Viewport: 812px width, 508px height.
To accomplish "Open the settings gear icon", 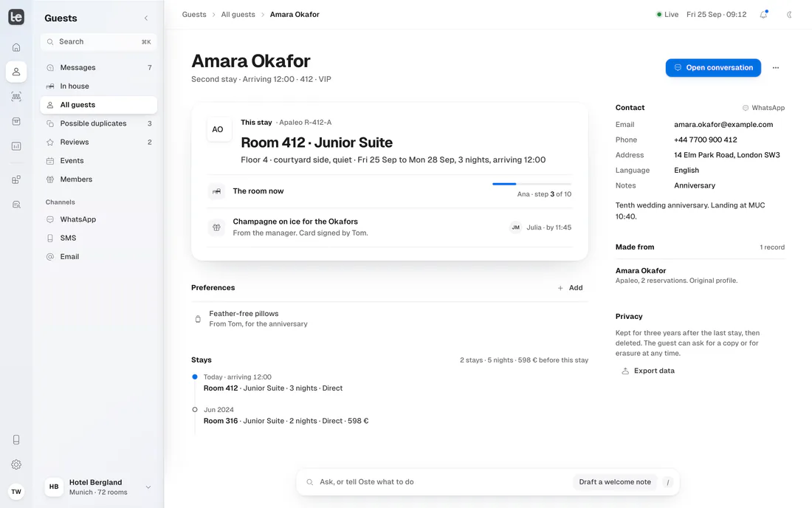I will tap(16, 464).
